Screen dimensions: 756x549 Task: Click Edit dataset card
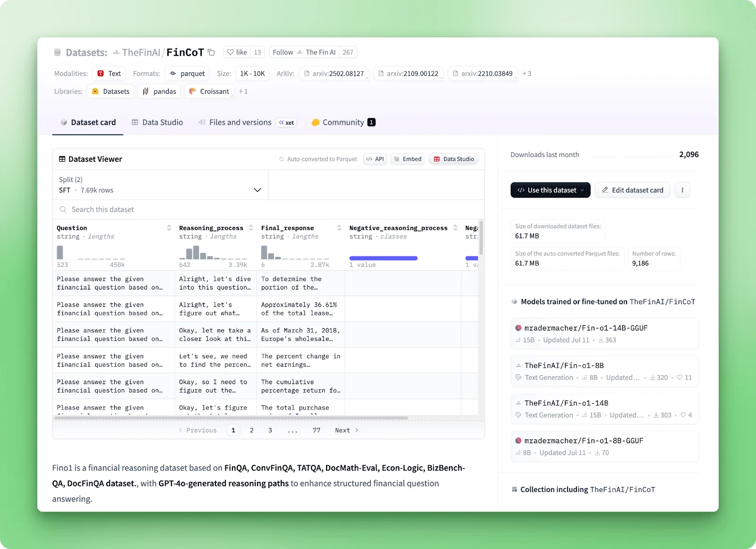click(x=633, y=190)
